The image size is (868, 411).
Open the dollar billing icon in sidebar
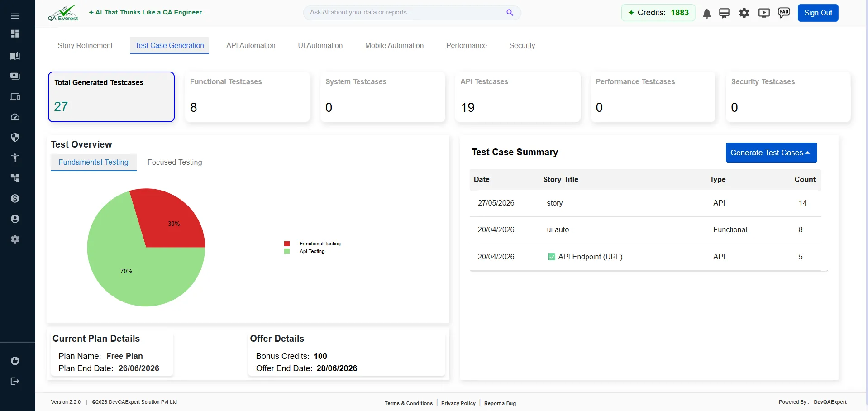[x=15, y=198]
